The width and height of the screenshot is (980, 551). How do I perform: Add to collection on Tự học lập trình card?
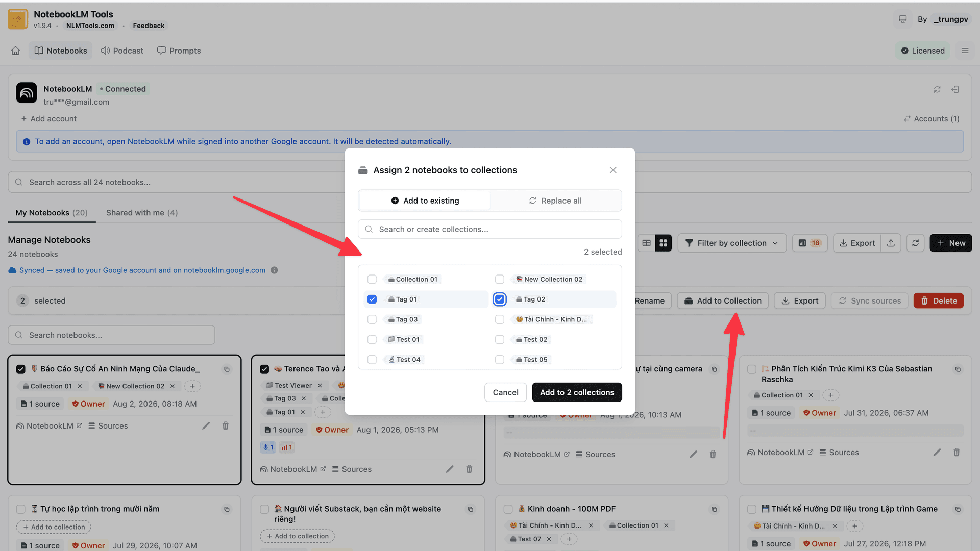[x=54, y=527]
